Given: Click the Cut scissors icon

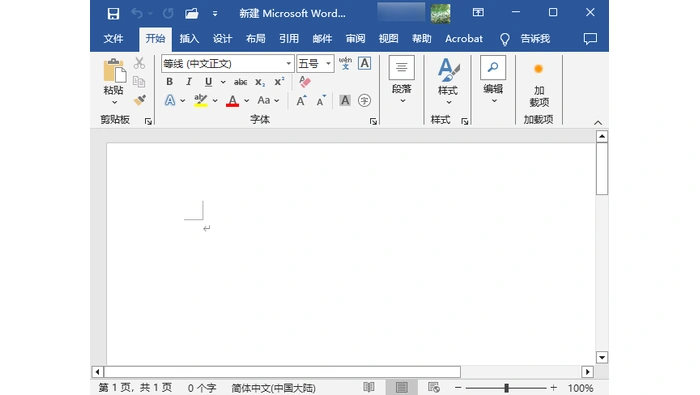Looking at the screenshot, I should pyautogui.click(x=139, y=63).
